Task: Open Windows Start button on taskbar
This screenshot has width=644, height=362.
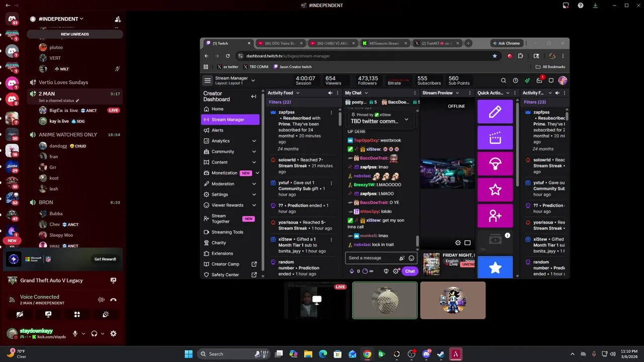Action: [189, 354]
